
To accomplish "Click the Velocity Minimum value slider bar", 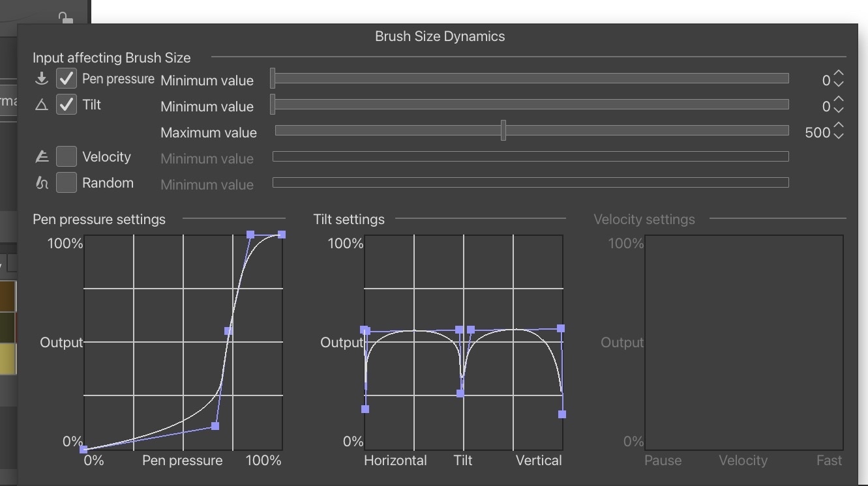I will point(530,156).
